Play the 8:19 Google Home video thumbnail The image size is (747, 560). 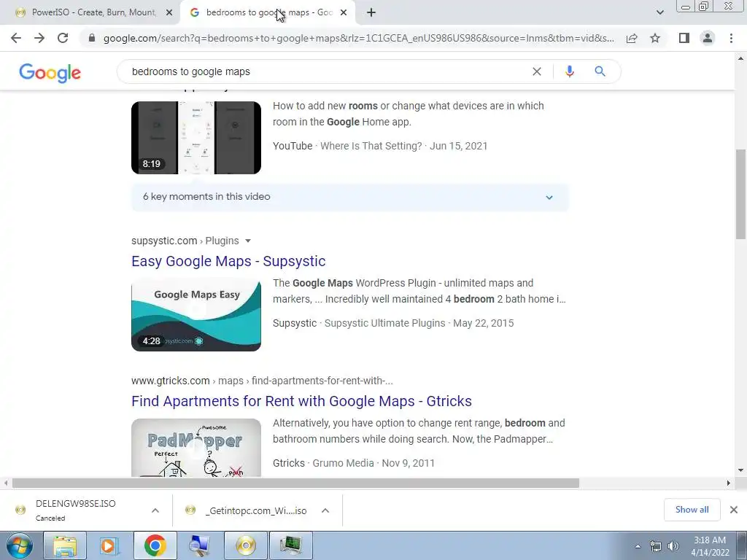[196, 138]
